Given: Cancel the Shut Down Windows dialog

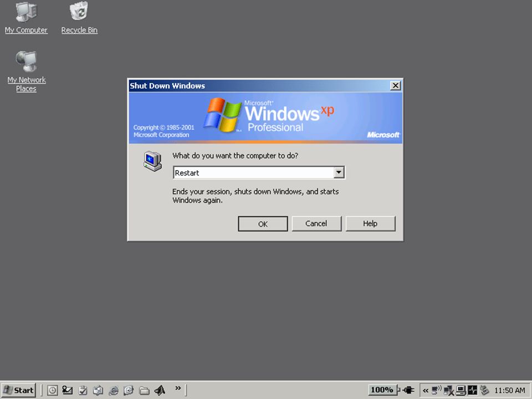Looking at the screenshot, I should tap(316, 223).
